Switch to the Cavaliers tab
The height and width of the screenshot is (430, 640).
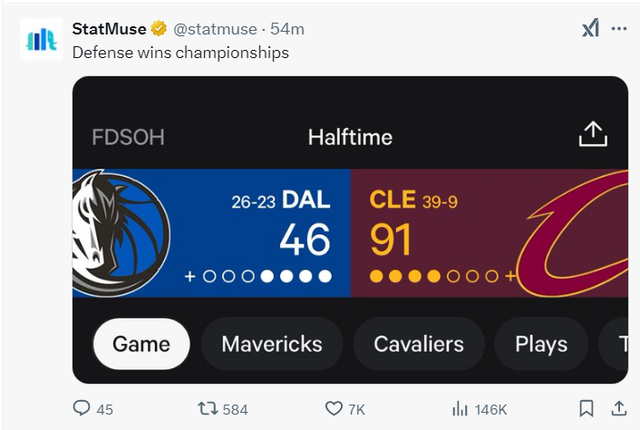coord(419,344)
